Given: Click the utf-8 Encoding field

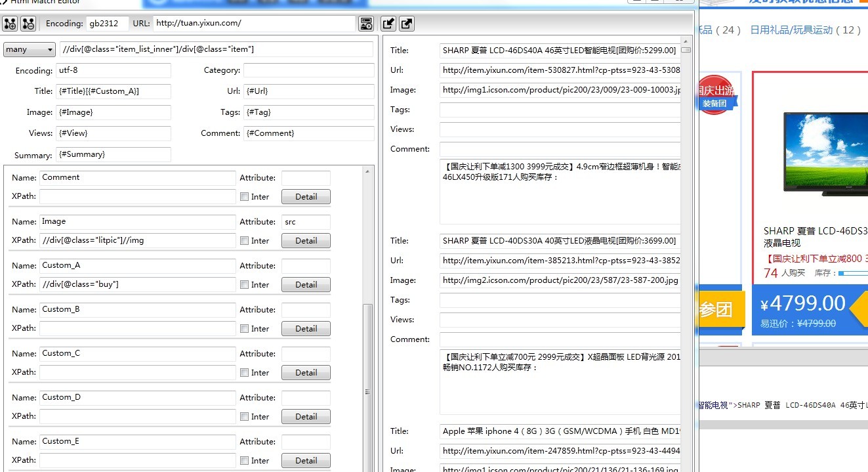Looking at the screenshot, I should coord(114,70).
